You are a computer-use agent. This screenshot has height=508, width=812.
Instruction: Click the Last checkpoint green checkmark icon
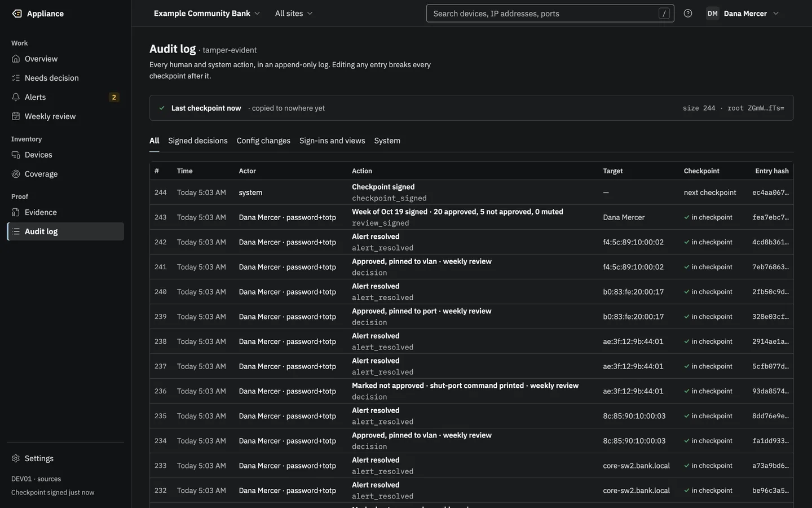[x=162, y=108]
